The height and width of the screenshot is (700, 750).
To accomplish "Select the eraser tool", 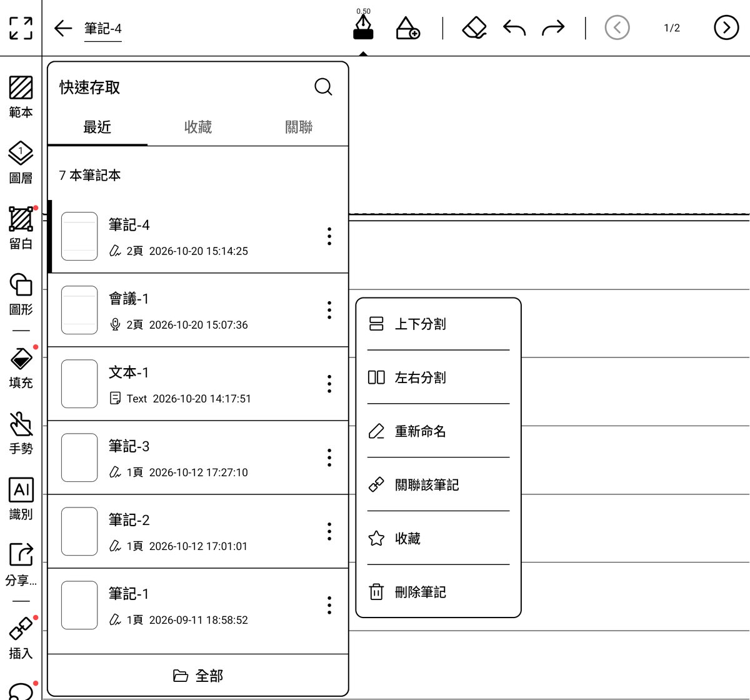I will pos(474,28).
